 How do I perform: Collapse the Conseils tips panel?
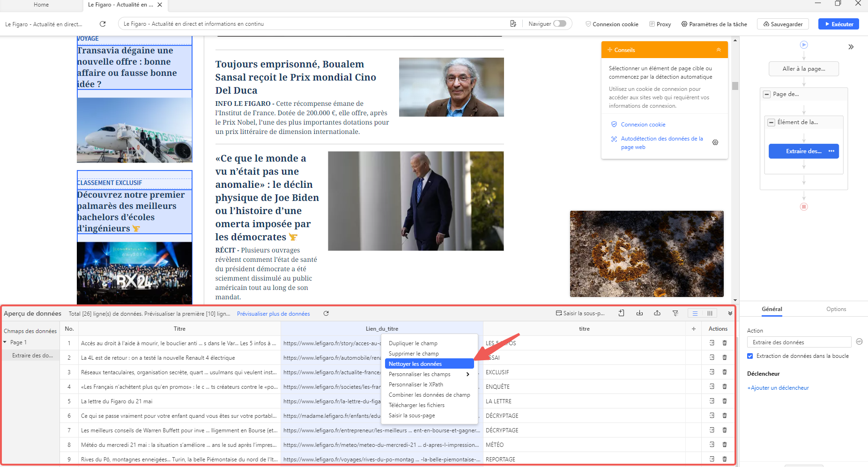click(719, 50)
